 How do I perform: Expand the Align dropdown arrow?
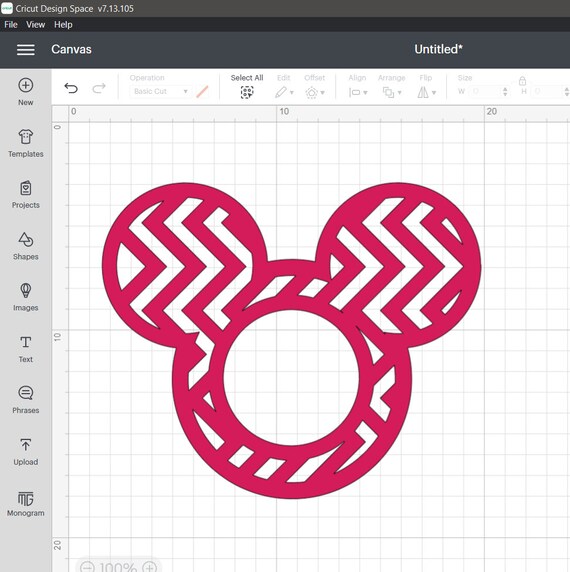tap(365, 93)
